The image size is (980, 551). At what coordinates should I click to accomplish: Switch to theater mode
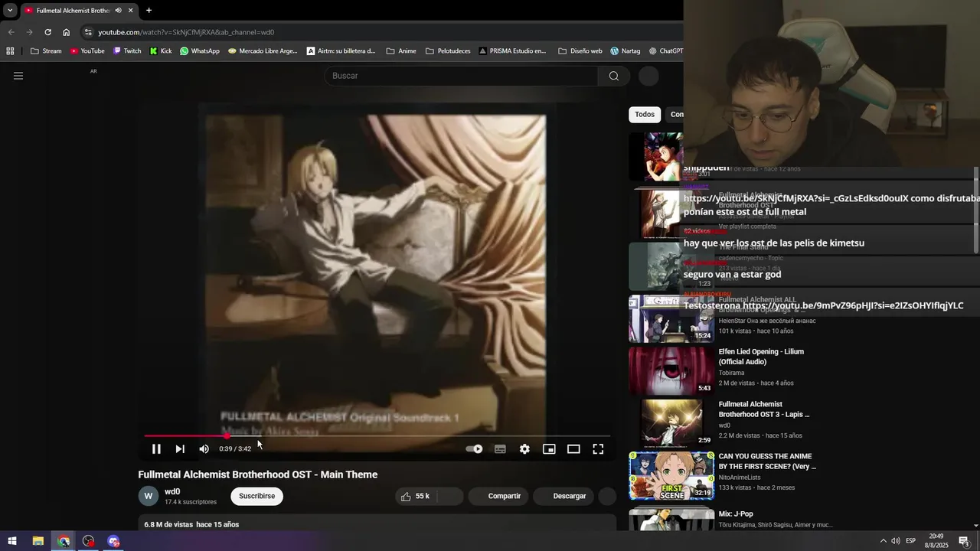573,449
